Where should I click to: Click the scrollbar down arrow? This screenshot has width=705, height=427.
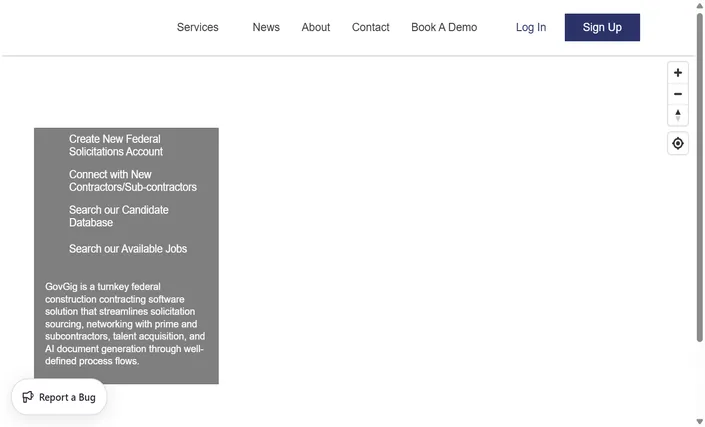[x=700, y=422]
